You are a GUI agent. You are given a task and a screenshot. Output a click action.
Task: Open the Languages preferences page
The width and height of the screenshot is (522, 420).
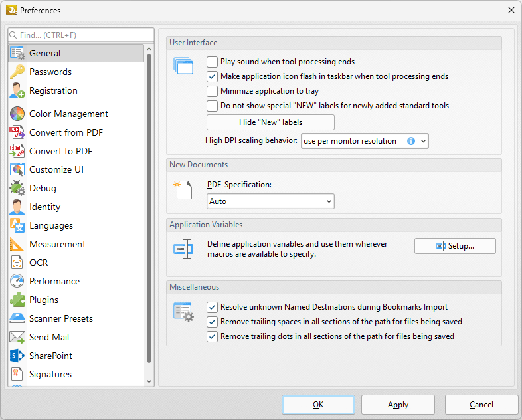[x=76, y=225]
